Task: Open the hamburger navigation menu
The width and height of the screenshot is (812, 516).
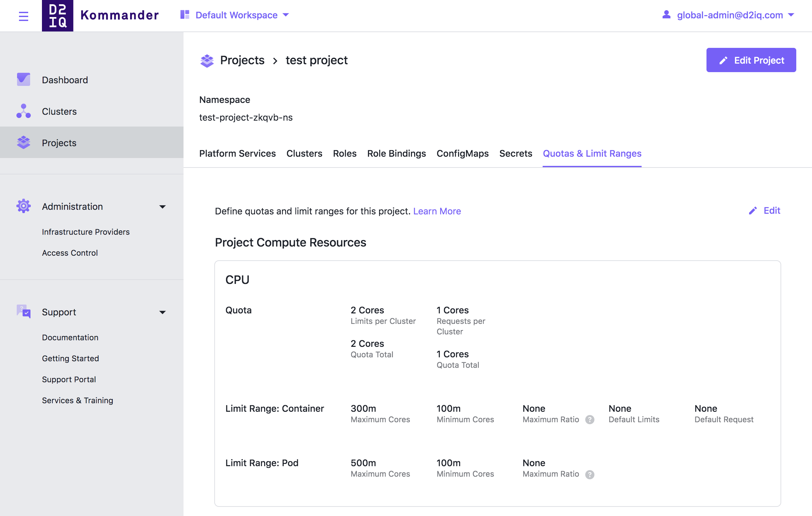Action: coord(23,16)
